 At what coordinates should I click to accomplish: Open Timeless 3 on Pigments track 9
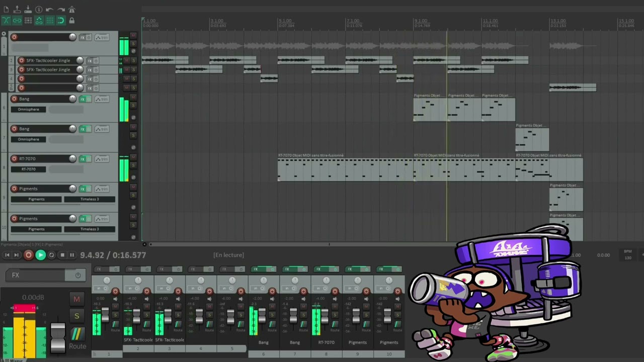90,199
